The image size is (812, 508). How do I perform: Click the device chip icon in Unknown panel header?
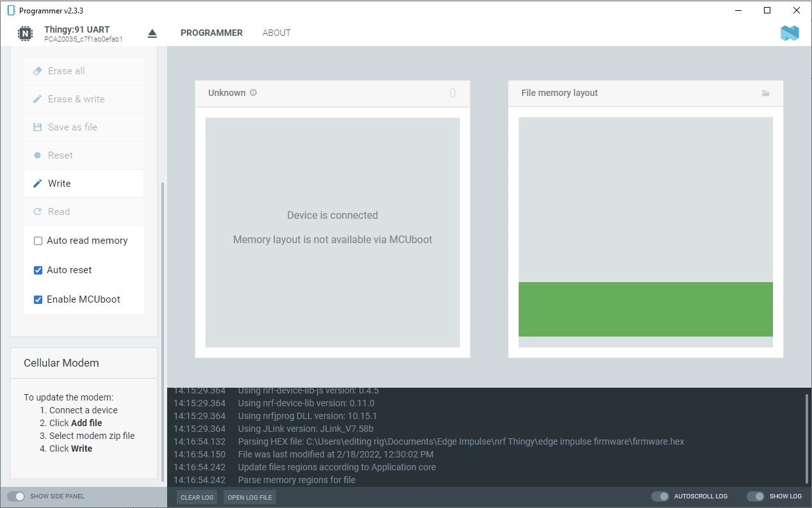pyautogui.click(x=453, y=93)
